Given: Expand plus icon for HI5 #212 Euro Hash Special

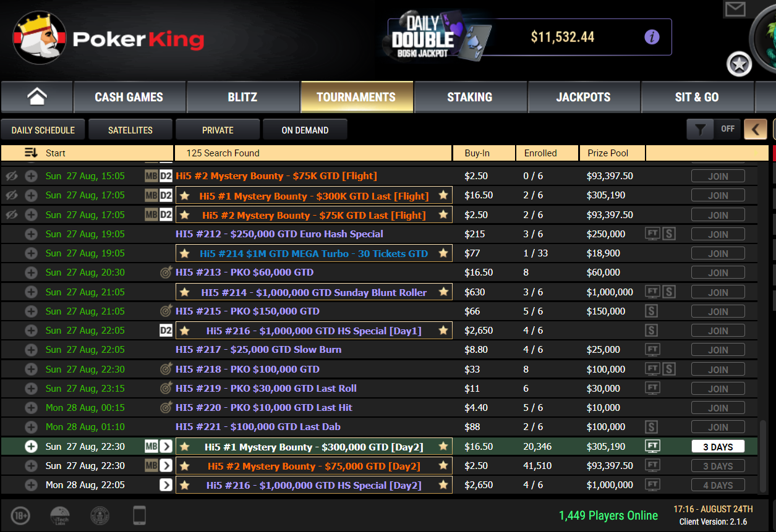Looking at the screenshot, I should point(31,234).
